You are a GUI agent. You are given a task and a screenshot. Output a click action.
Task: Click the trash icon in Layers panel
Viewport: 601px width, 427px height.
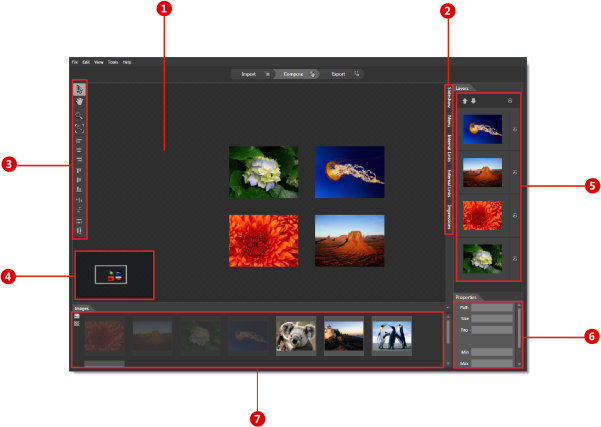pyautogui.click(x=511, y=101)
